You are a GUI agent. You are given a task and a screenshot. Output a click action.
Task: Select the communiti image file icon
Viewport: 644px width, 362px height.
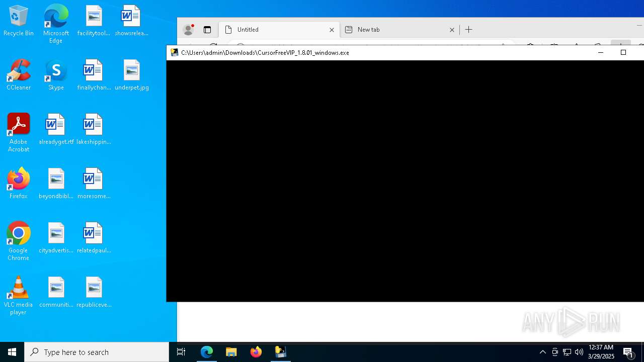(56, 293)
